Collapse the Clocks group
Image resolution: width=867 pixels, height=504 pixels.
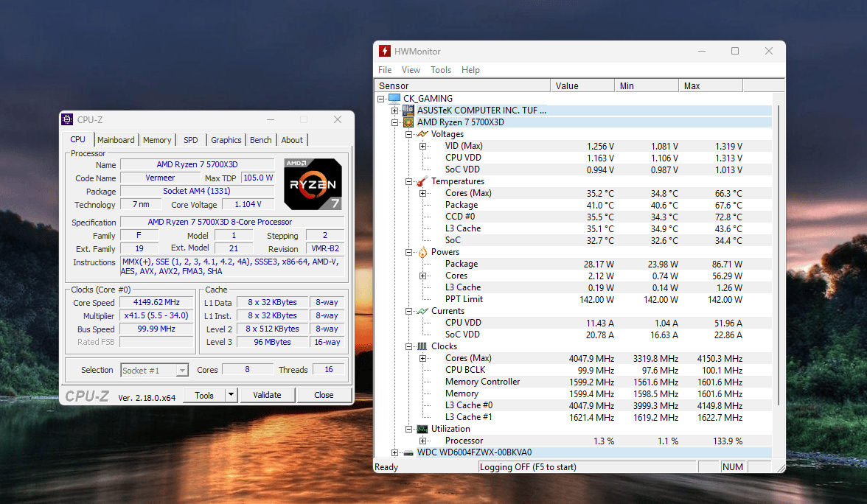[x=408, y=346]
